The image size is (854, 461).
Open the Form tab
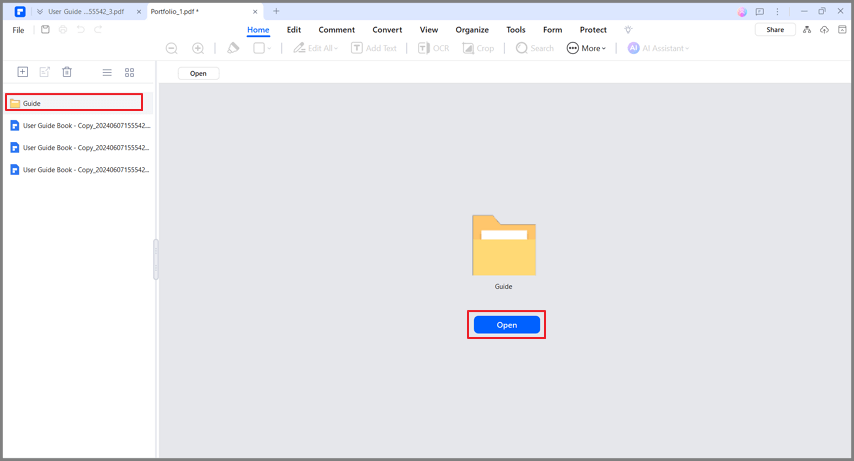(552, 30)
